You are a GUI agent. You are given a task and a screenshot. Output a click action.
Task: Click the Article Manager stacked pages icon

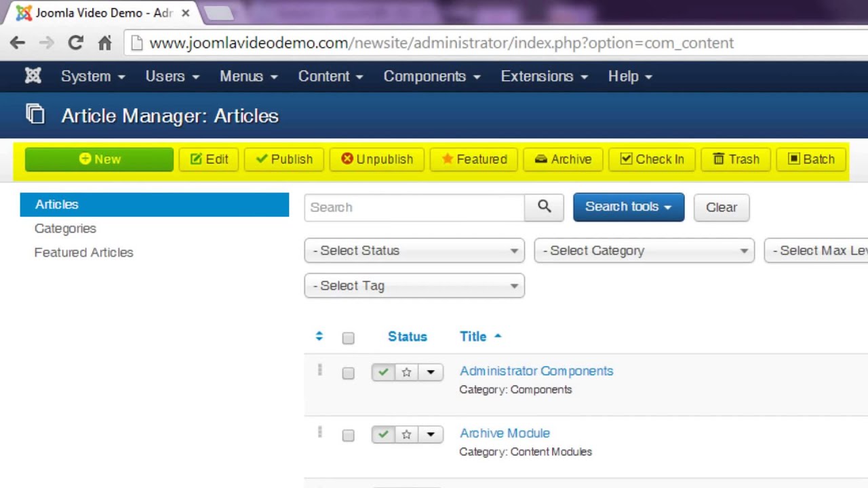(35, 114)
